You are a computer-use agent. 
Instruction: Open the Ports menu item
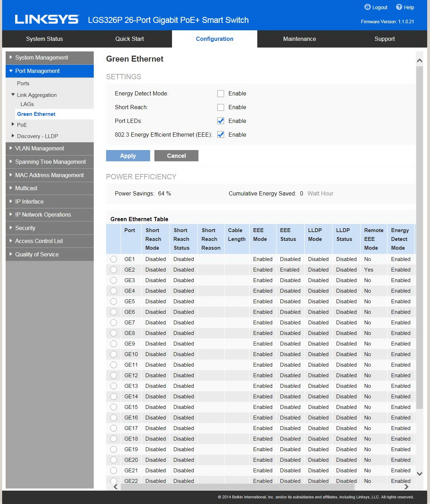[23, 83]
